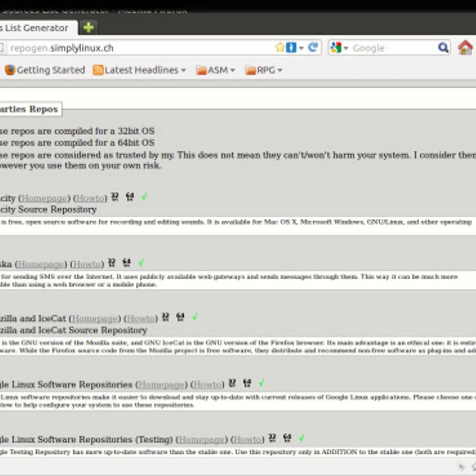Open Howto link beside Linux Software Repositories (non-Testing)
This screenshot has height=476, width=476.
point(207,384)
